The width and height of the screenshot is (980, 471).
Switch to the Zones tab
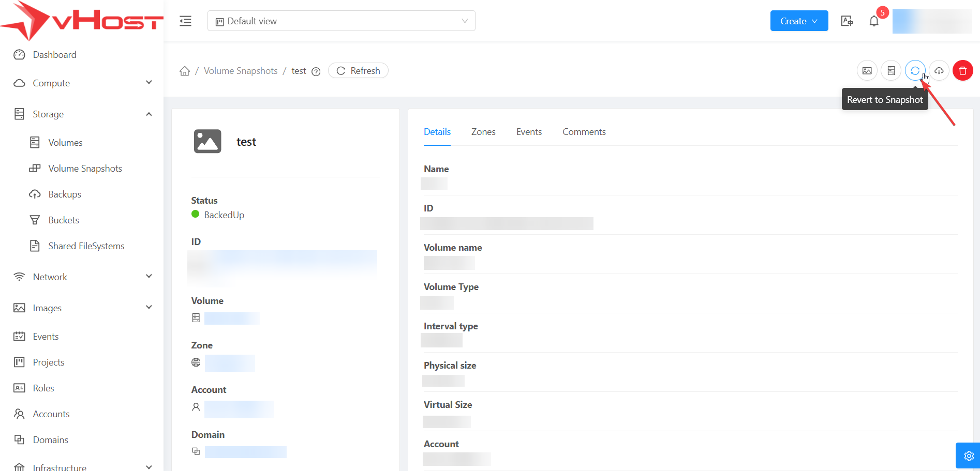pos(483,132)
